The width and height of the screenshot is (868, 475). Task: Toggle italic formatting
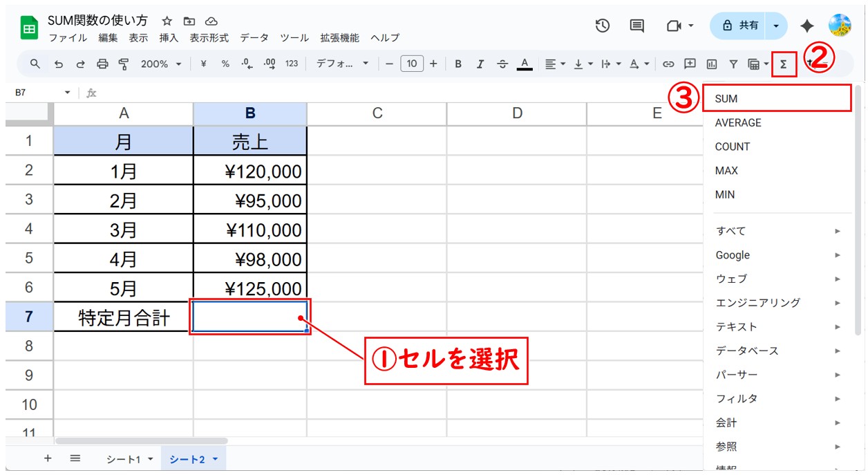(x=480, y=64)
